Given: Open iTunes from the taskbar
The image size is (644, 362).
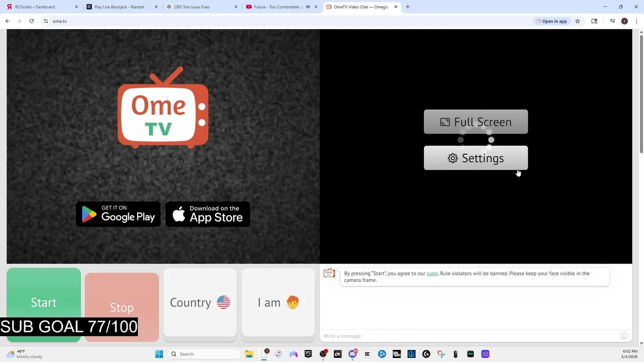Looking at the screenshot, I should pyautogui.click(x=279, y=354).
